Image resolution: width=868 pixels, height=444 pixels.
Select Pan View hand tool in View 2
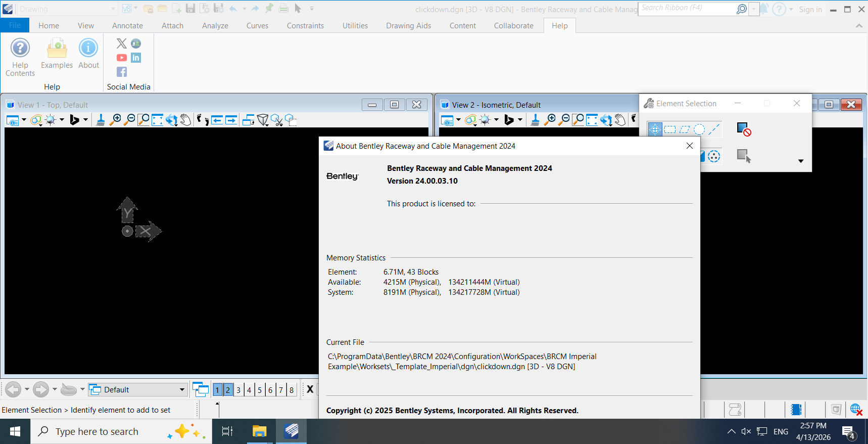620,120
